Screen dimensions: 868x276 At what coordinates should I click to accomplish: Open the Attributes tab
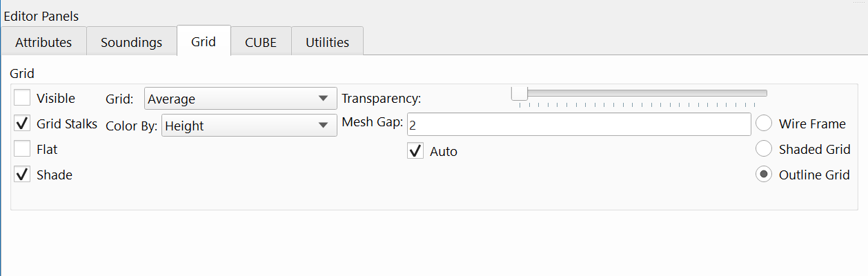click(43, 42)
